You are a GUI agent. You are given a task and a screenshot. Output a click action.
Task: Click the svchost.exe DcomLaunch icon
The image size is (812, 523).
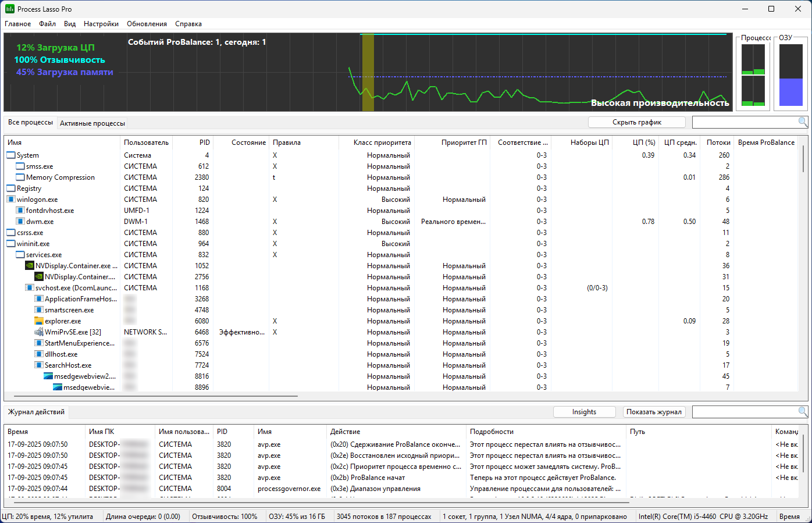point(30,288)
